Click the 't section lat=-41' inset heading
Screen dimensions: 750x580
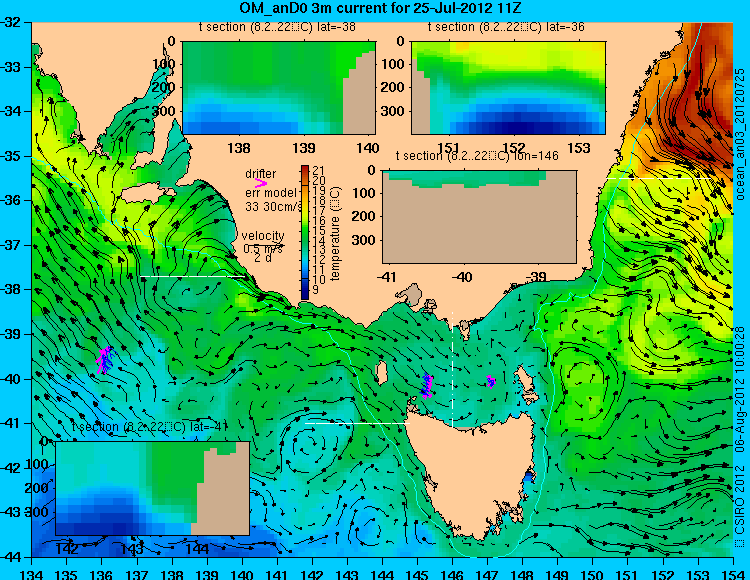149,427
